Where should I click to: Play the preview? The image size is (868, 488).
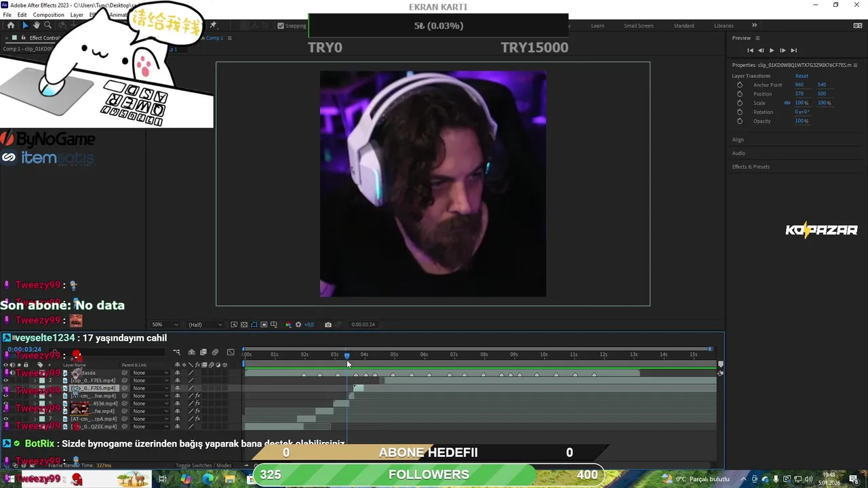pyautogui.click(x=771, y=50)
